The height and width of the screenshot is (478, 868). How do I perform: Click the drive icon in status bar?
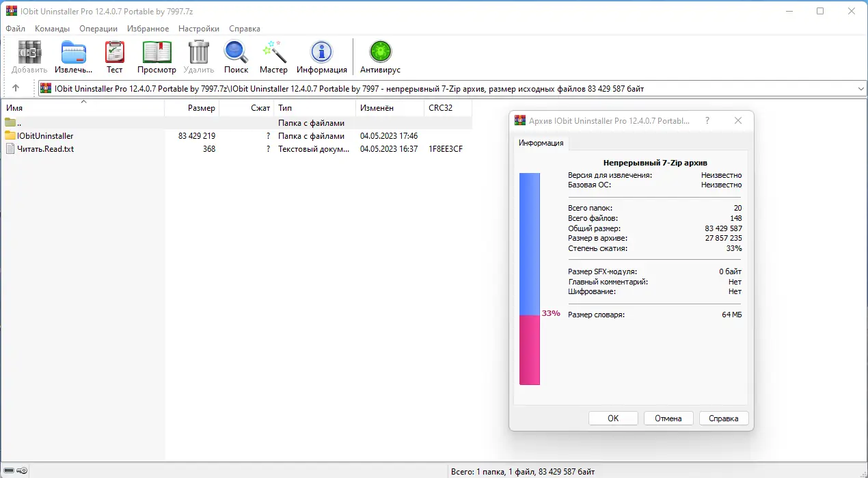click(x=8, y=471)
